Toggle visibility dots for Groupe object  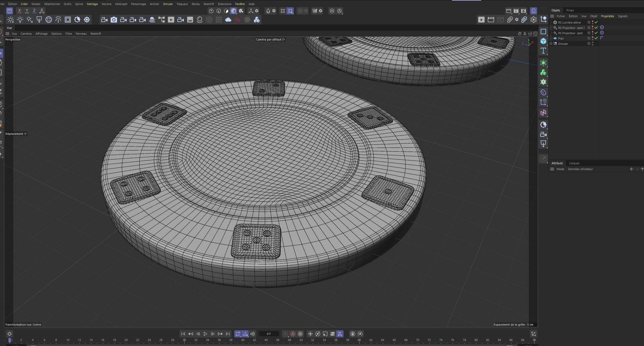(593, 43)
